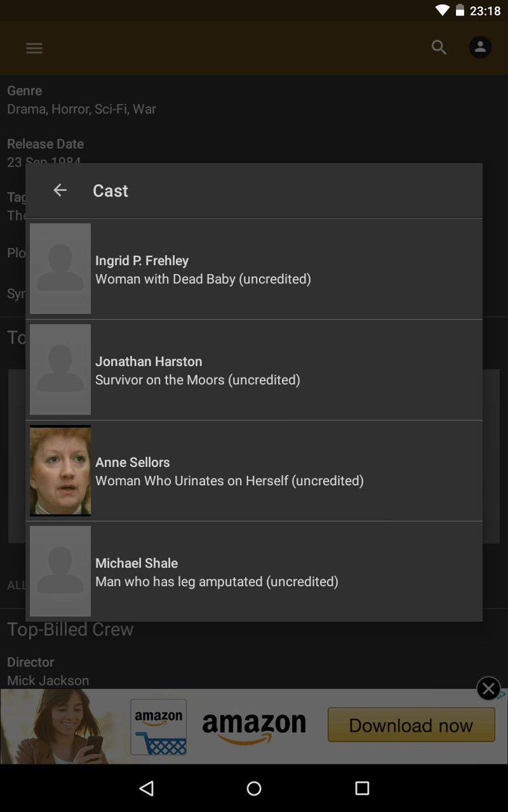Tap the Android home circle button
This screenshot has width=508, height=812.
(x=254, y=788)
